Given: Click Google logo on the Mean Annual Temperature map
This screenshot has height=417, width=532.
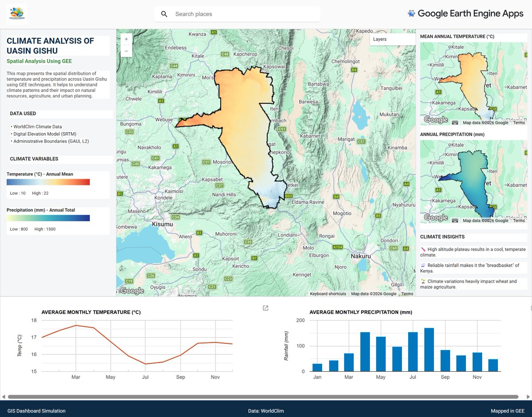Looking at the screenshot, I should [436, 120].
